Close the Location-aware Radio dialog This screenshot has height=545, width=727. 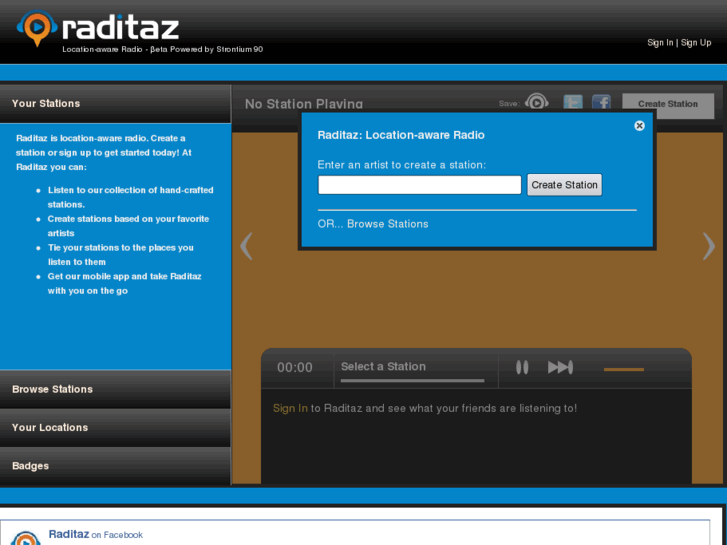(639, 126)
